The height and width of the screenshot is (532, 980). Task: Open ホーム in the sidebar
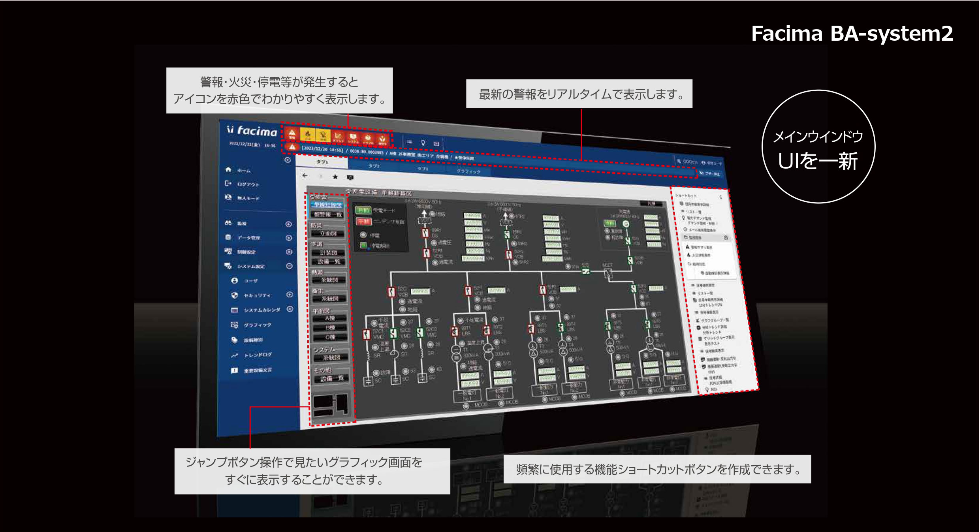point(239,170)
